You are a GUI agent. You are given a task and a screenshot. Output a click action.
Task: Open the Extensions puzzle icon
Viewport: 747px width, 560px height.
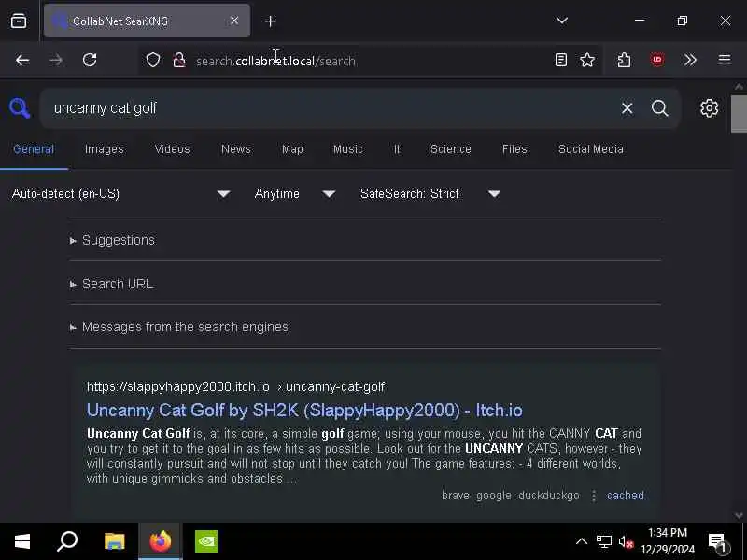(x=624, y=60)
